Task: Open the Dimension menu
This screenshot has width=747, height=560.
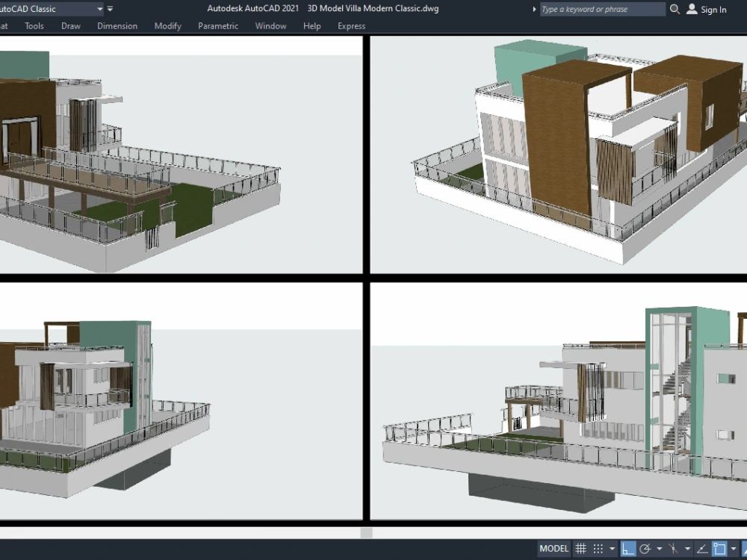Action: (x=117, y=25)
